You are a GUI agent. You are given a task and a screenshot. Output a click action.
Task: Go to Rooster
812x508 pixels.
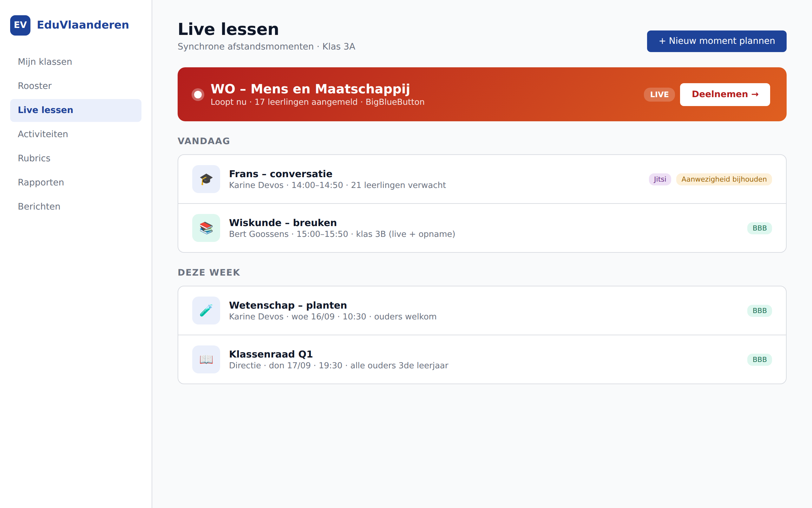point(76,86)
